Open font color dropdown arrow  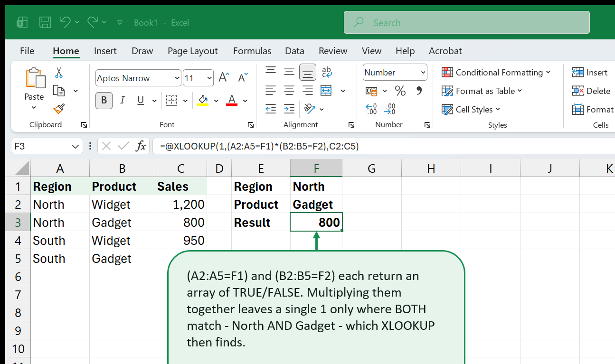pos(245,101)
